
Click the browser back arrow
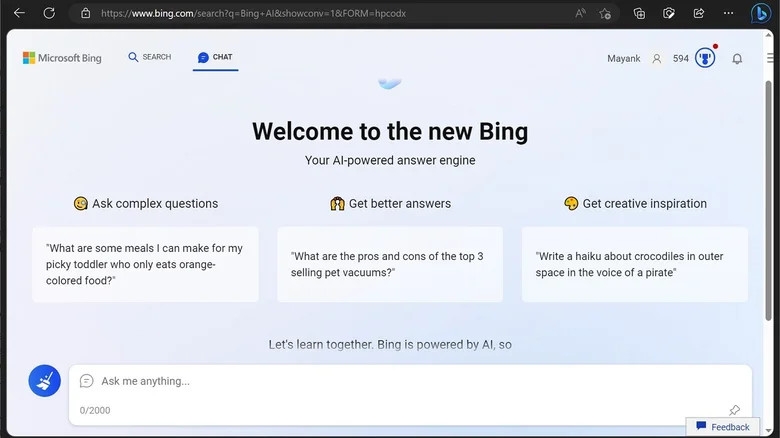pyautogui.click(x=19, y=13)
